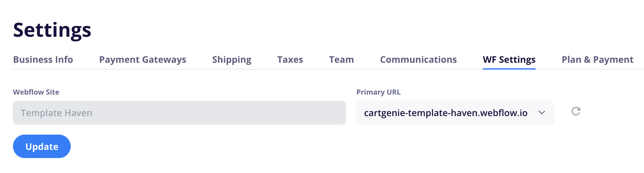This screenshot has height=173, width=644.
Task: Click the Settings page heading
Action: 52,30
